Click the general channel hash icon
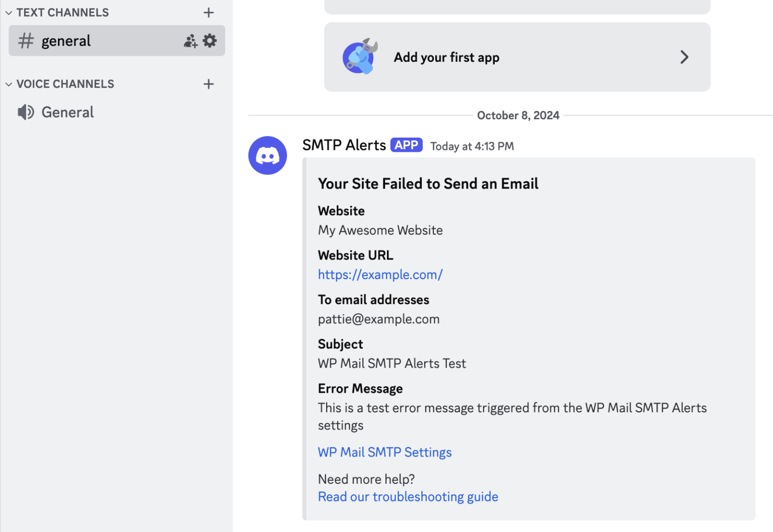 (x=26, y=41)
